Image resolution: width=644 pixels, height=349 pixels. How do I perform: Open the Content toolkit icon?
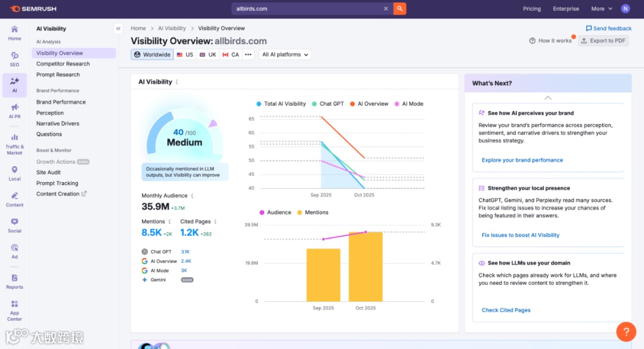click(x=14, y=200)
